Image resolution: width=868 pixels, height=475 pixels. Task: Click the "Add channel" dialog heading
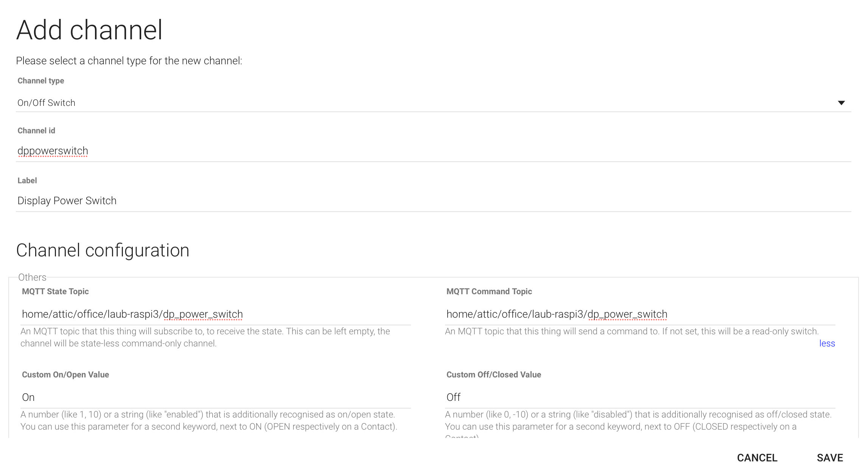[89, 30]
